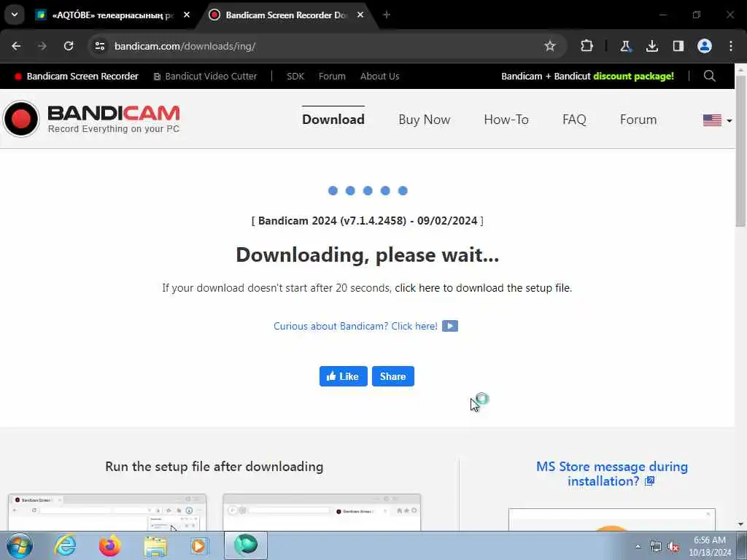747x560 pixels.
Task: Open the FAQ menu item
Action: point(574,120)
